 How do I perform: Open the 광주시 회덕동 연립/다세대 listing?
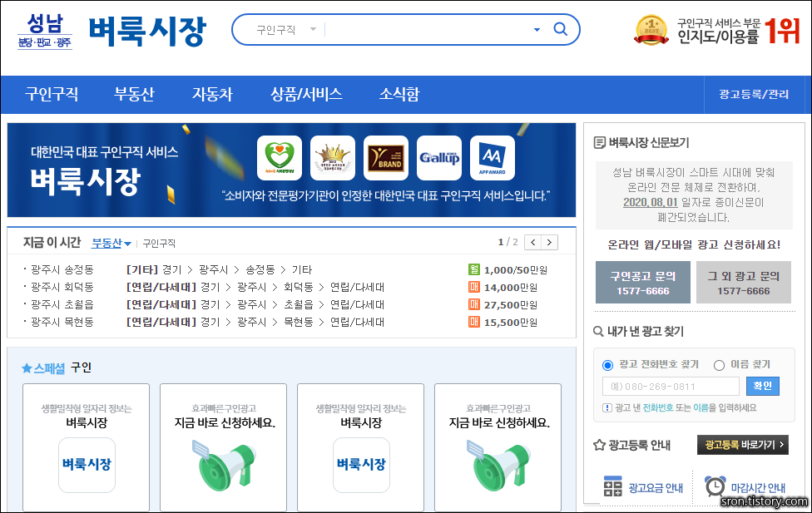pos(255,288)
